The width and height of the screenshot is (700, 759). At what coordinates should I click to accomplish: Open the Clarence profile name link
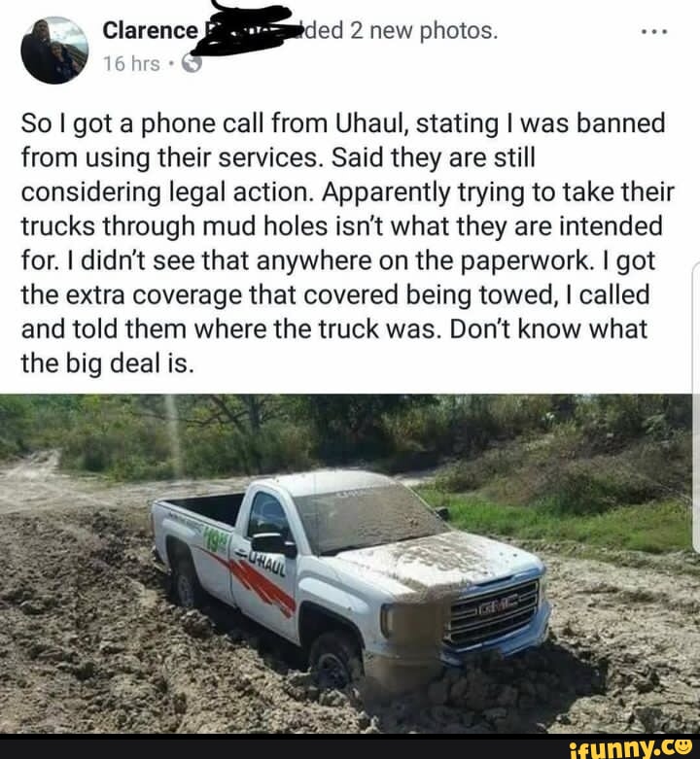pos(150,31)
